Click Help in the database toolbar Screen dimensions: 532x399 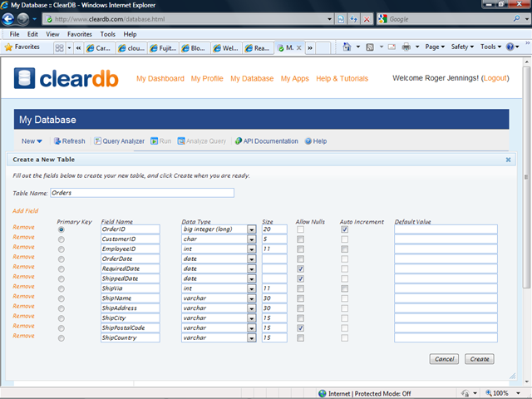pyautogui.click(x=316, y=141)
